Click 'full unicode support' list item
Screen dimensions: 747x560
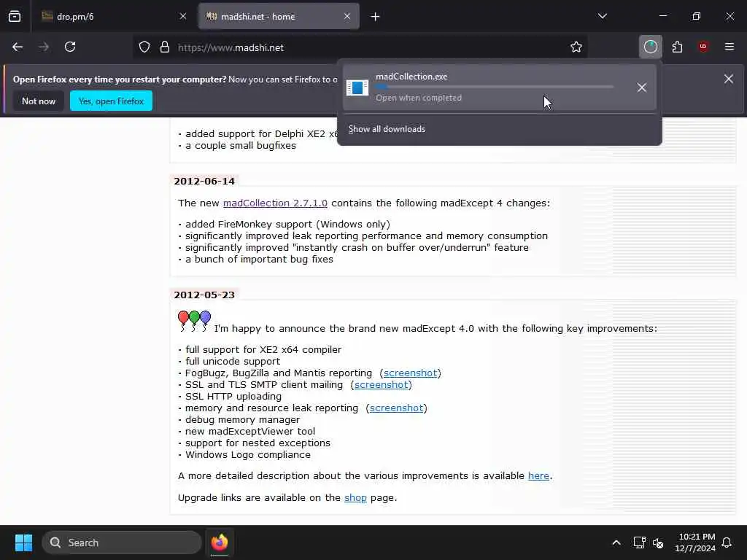[x=233, y=362]
